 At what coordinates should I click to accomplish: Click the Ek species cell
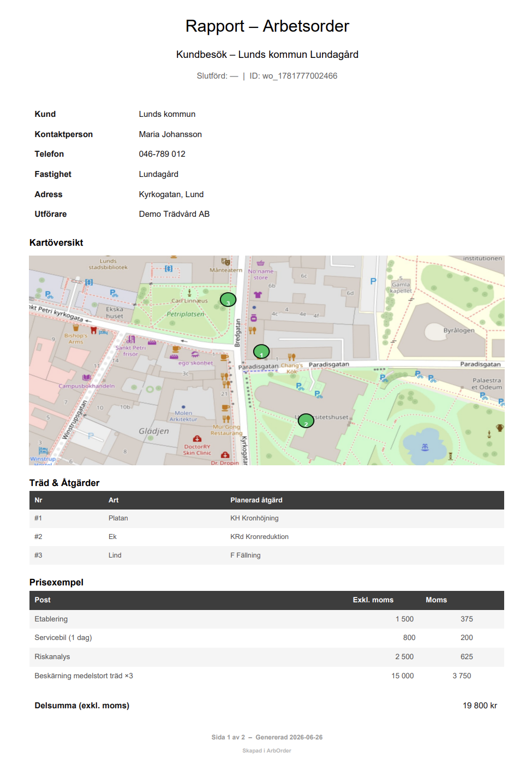point(112,537)
